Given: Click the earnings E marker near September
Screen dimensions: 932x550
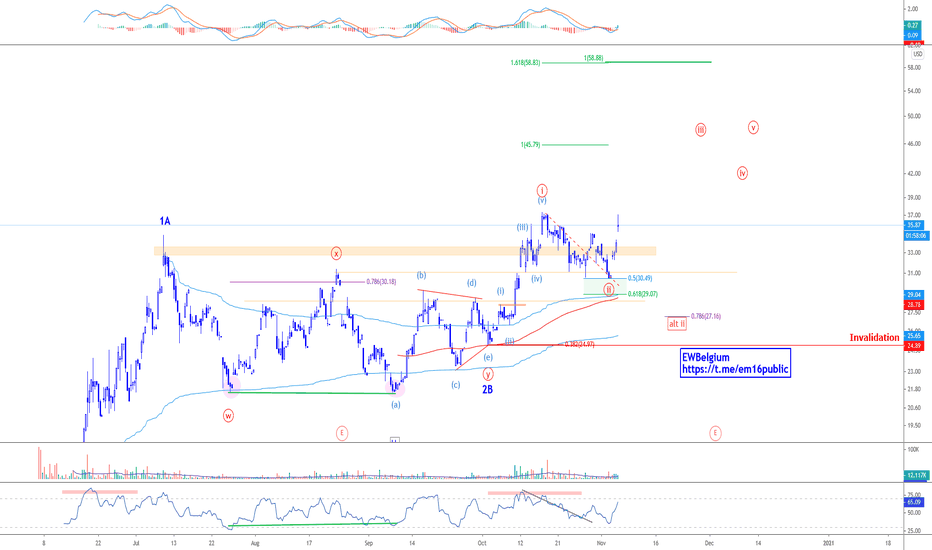Looking at the screenshot, I should click(x=342, y=433).
